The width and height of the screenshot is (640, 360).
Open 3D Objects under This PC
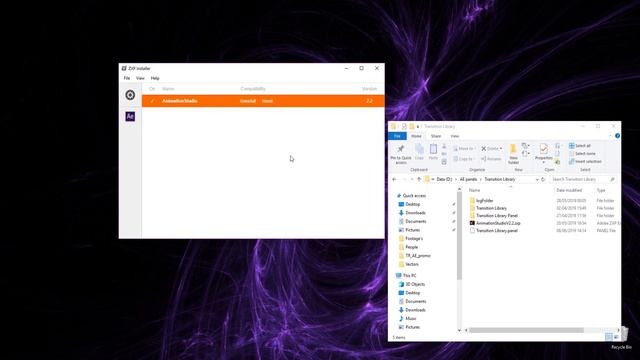415,284
